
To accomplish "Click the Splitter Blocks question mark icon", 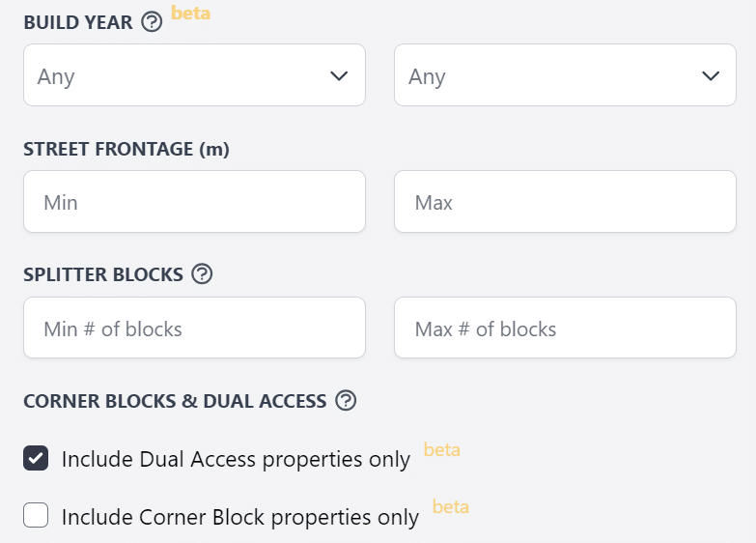I will coord(202,274).
